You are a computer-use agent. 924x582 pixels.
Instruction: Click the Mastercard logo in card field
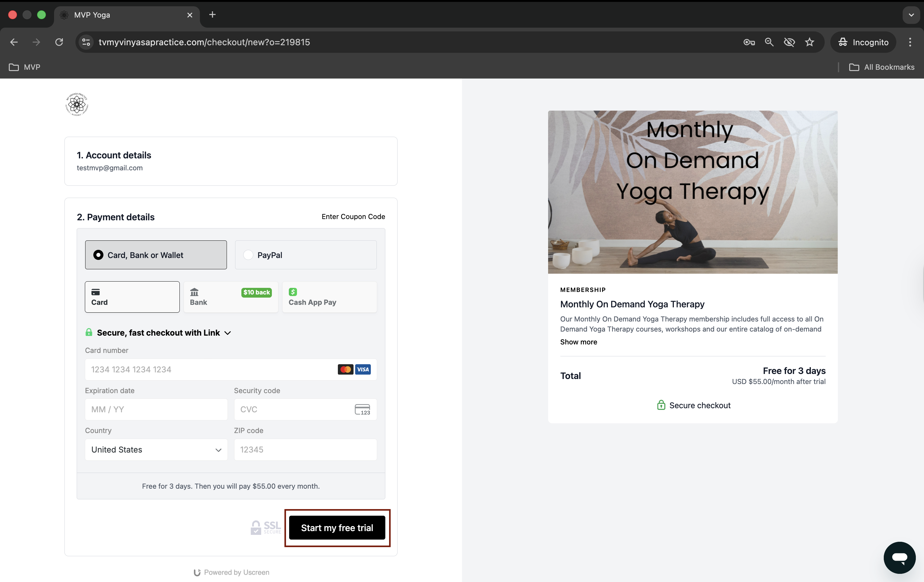345,370
